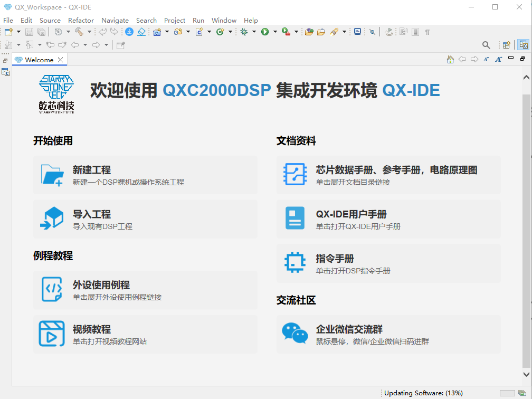Screen dimensions: 532x399
Task: Close the Welcome tab
Action: [60, 60]
